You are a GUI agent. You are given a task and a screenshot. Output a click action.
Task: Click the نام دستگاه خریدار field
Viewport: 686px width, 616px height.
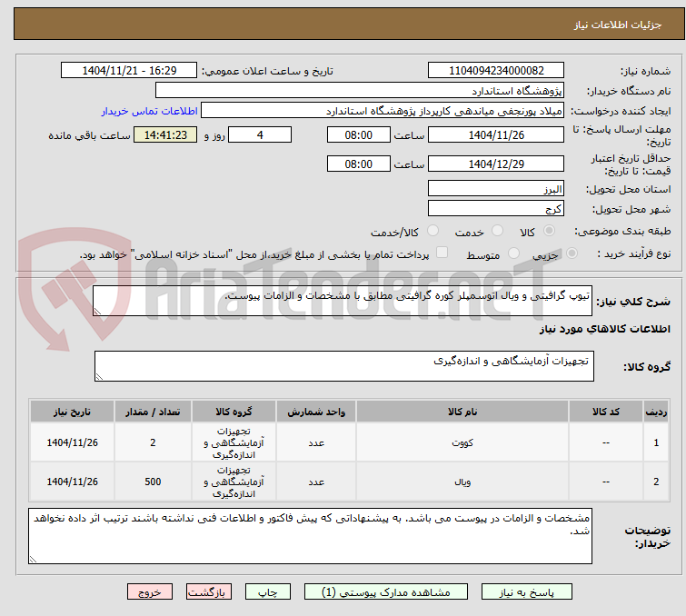[x=360, y=91]
